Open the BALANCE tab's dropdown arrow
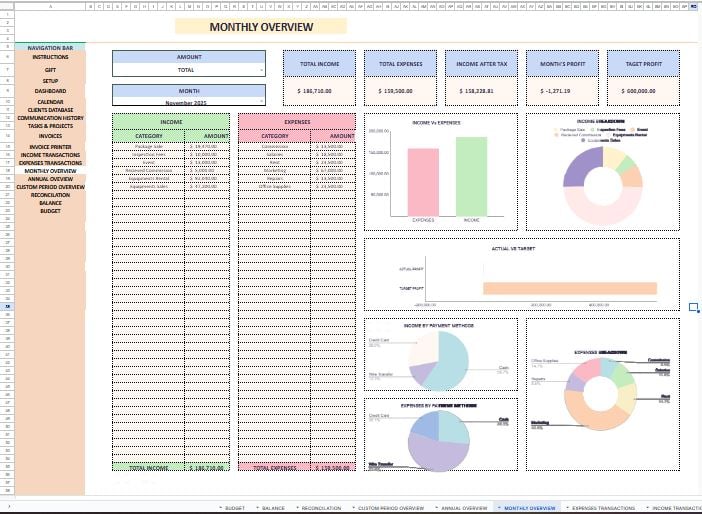Screen dimensions: 702x514 [x=257, y=508]
